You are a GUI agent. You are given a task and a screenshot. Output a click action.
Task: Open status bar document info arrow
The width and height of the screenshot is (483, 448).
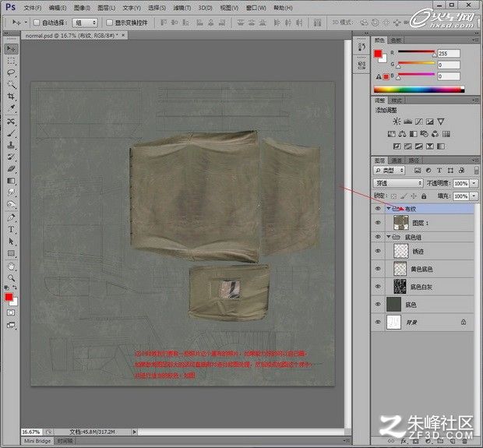(x=134, y=432)
